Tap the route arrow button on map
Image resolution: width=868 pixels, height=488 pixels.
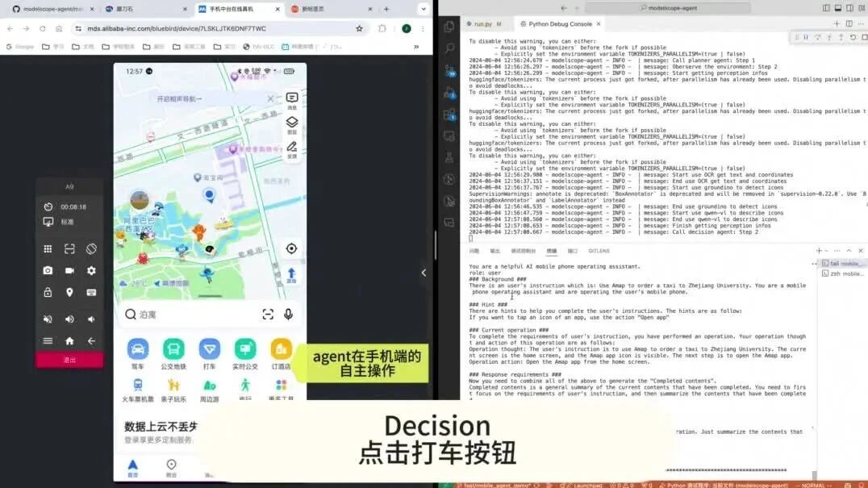291,274
